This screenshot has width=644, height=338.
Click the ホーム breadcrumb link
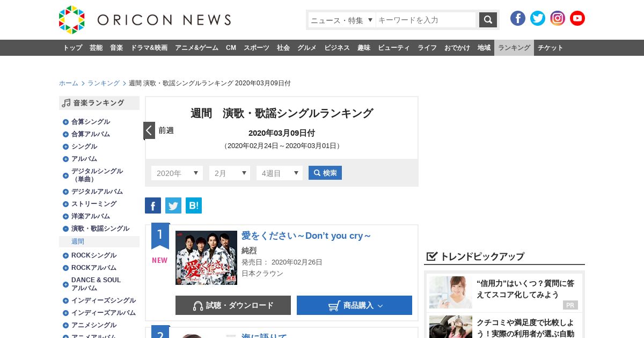point(69,83)
